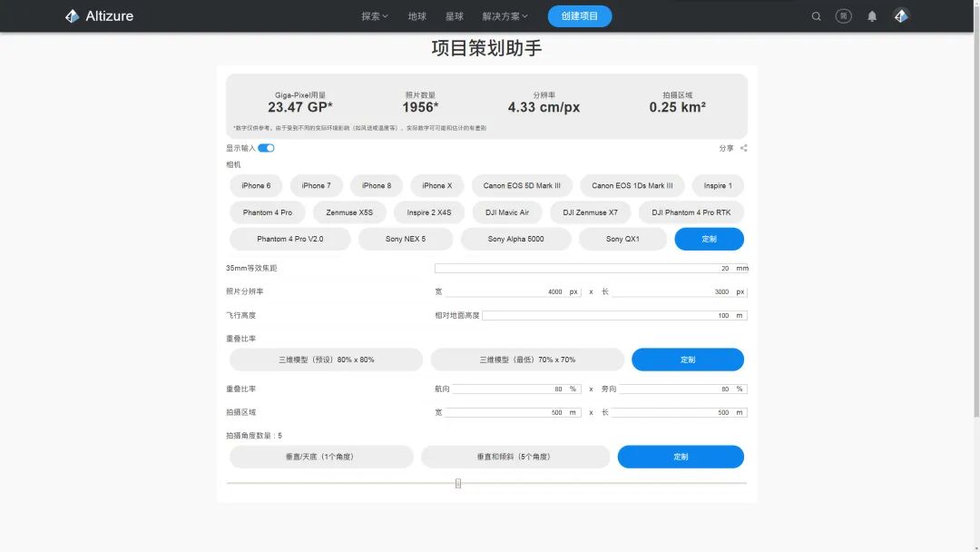Select 三维模型（预设）80% x 80% overlap

coord(327,360)
